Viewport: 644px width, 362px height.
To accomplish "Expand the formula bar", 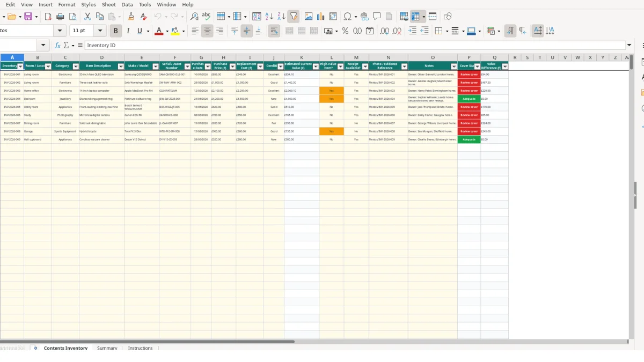I will coord(630,45).
